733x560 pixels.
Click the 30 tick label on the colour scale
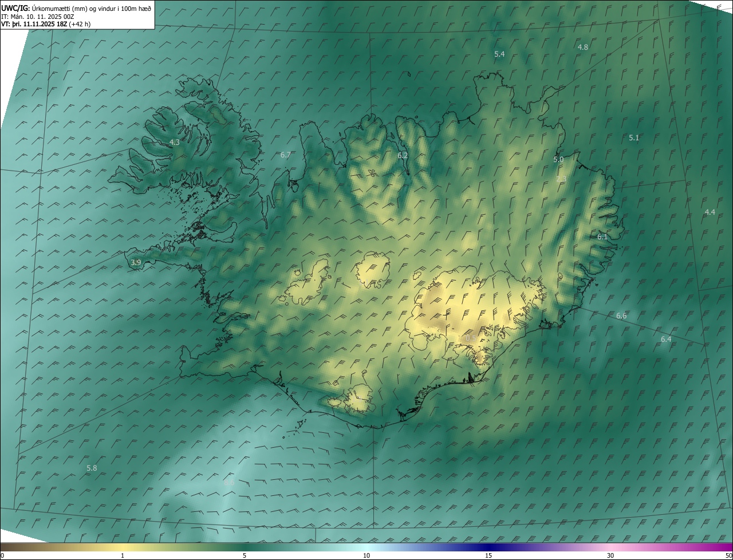click(x=610, y=555)
